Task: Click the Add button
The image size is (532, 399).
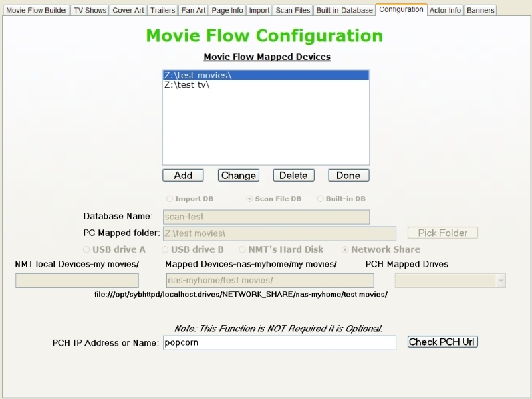Action: 183,175
